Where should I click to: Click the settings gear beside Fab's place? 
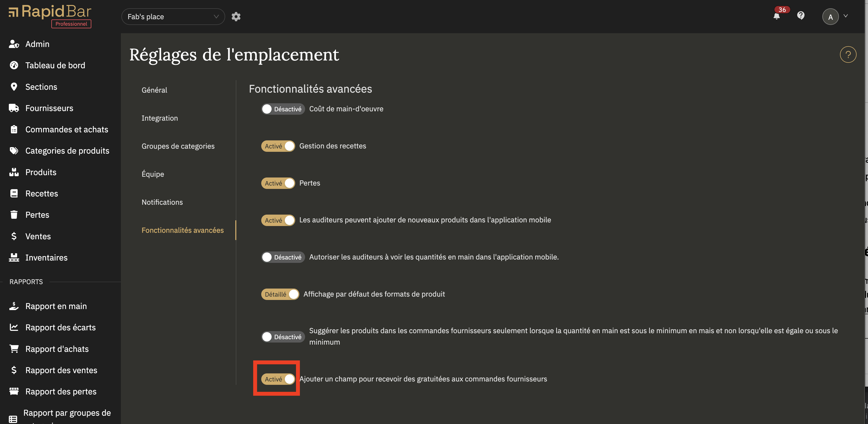(x=236, y=17)
